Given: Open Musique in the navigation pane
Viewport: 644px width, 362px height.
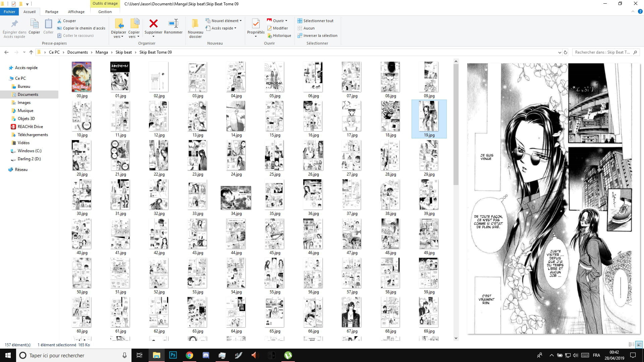Looking at the screenshot, I should [25, 111].
